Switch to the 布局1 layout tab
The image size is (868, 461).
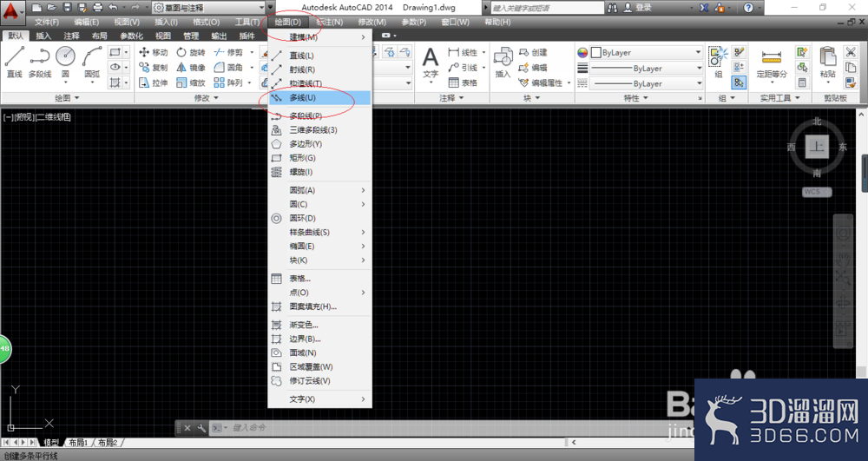(78, 443)
